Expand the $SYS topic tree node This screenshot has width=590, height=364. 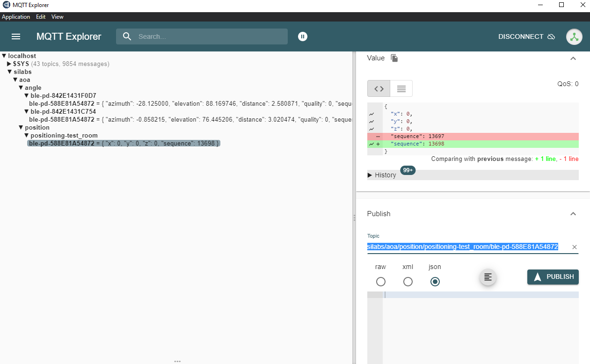tap(9, 64)
